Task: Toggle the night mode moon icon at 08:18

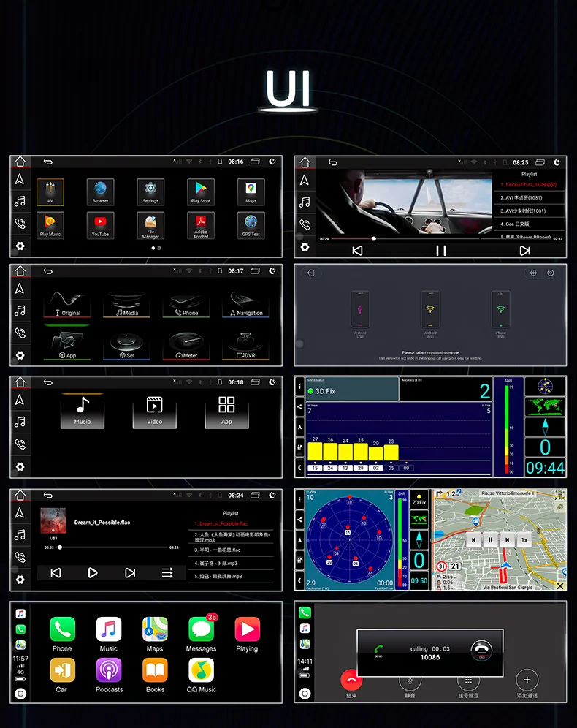Action: coord(272,382)
